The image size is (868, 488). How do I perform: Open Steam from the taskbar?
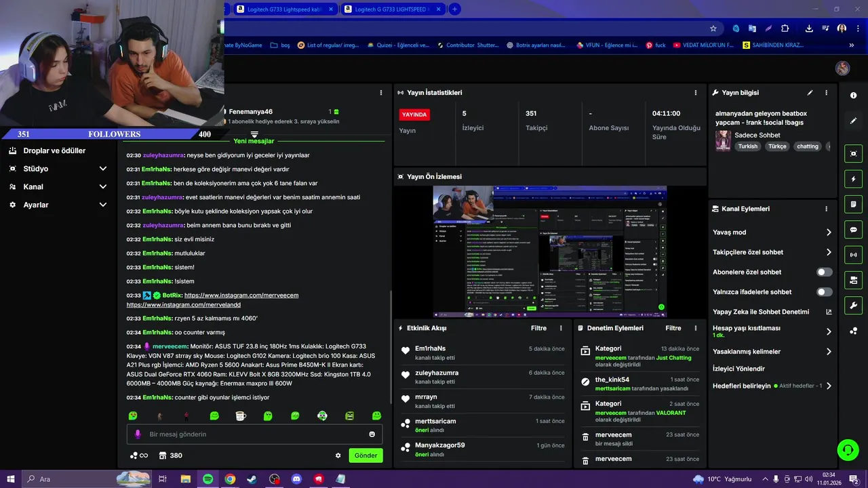[x=252, y=479]
